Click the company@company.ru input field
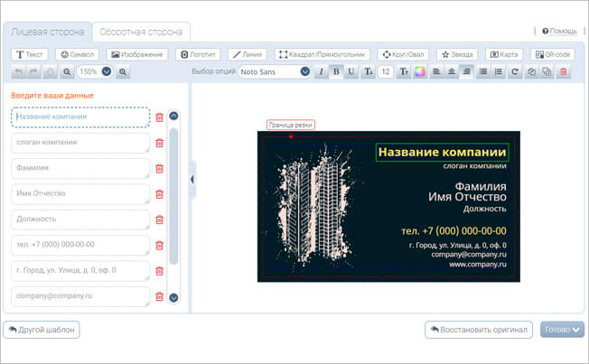 click(x=80, y=296)
